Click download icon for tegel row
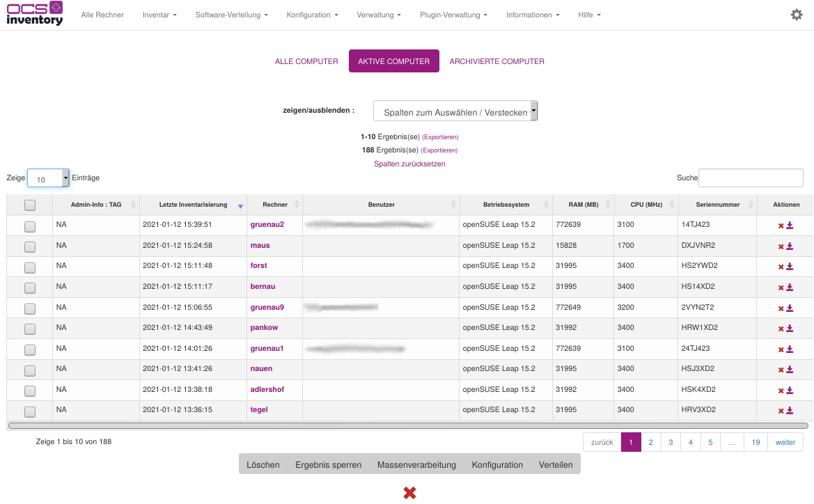814x504 pixels. [x=790, y=411]
